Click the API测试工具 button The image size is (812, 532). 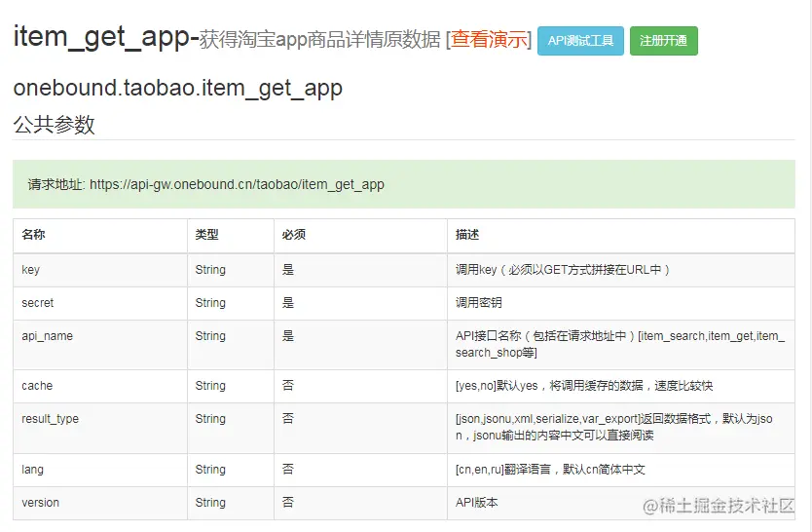(x=580, y=40)
